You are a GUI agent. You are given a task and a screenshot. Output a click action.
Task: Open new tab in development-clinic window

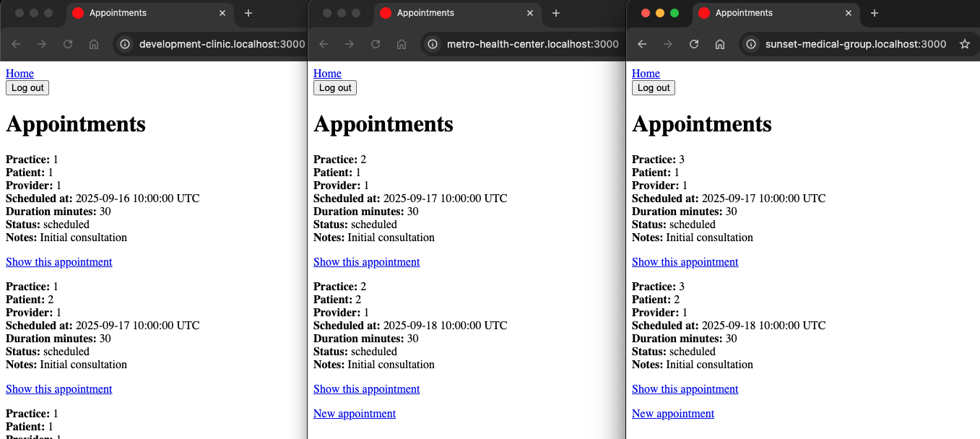point(248,13)
